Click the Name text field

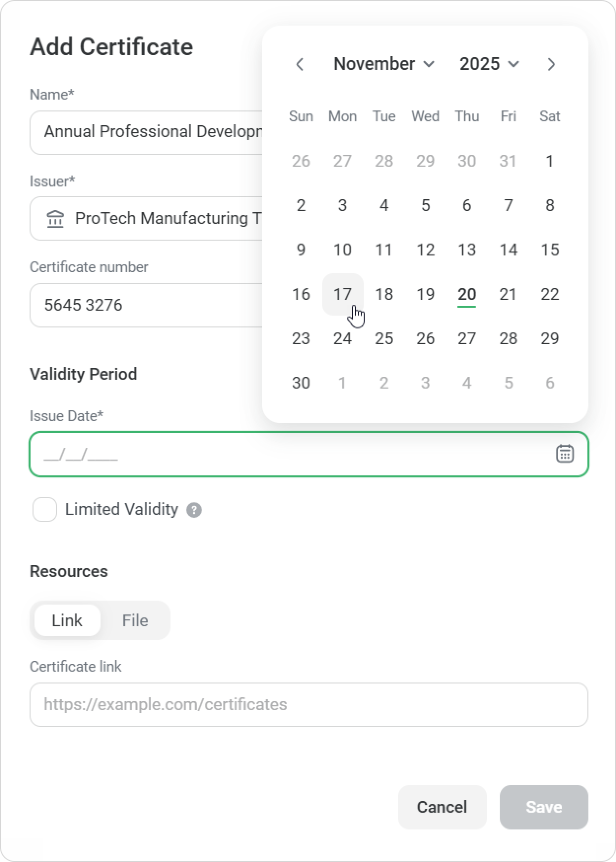[x=148, y=132]
